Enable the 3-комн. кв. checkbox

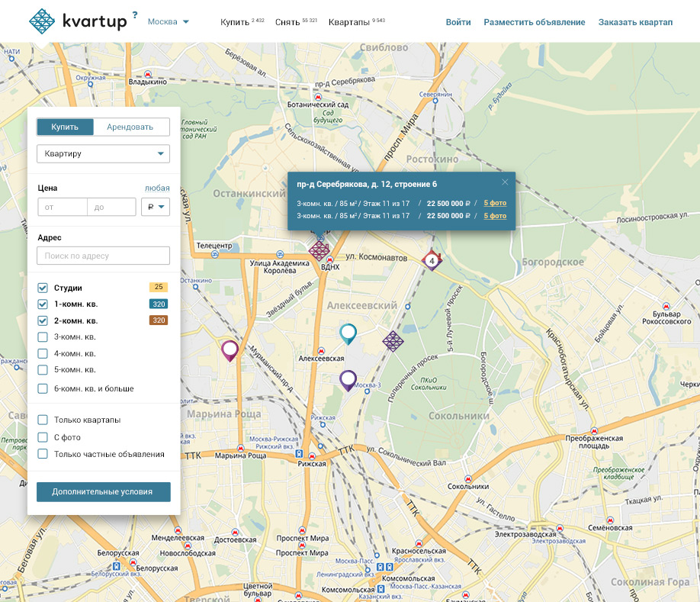pyautogui.click(x=43, y=336)
